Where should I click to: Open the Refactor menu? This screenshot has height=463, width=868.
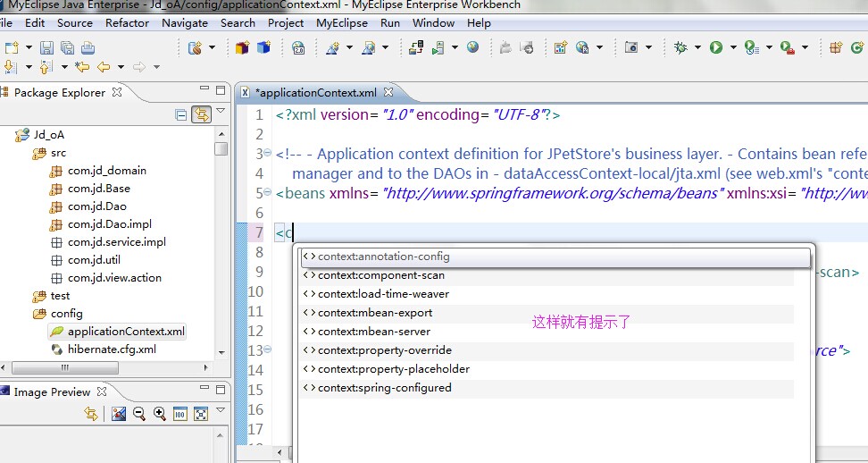(x=128, y=22)
